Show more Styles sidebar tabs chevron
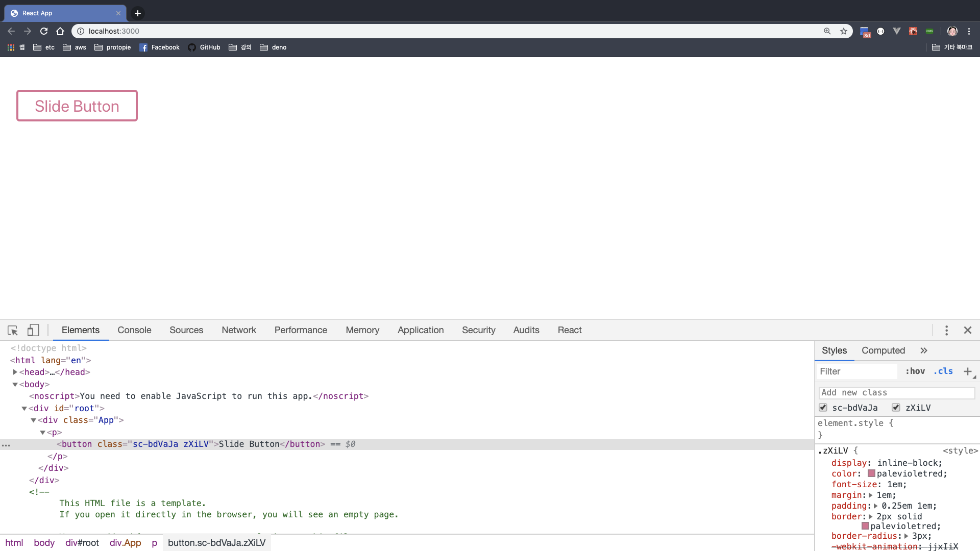Image resolution: width=980 pixels, height=551 pixels. click(923, 350)
